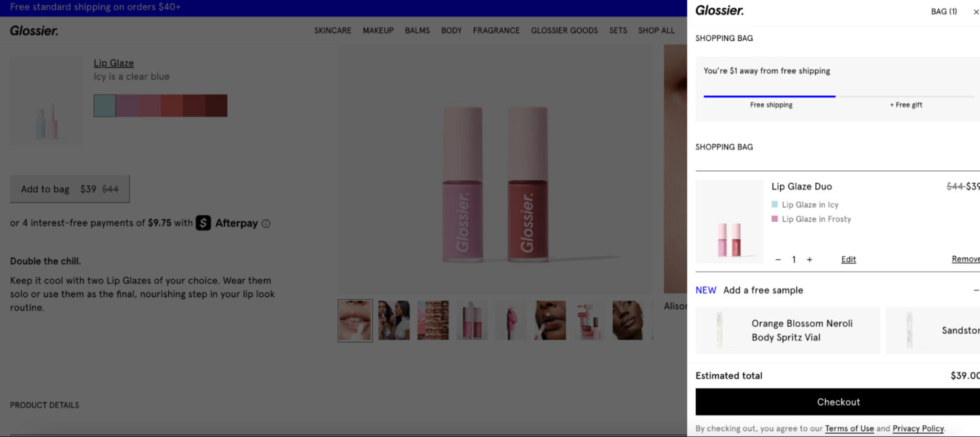Viewport: 980px width, 437px height.
Task: Click the Estimated total $39.00 amount
Action: (x=966, y=376)
